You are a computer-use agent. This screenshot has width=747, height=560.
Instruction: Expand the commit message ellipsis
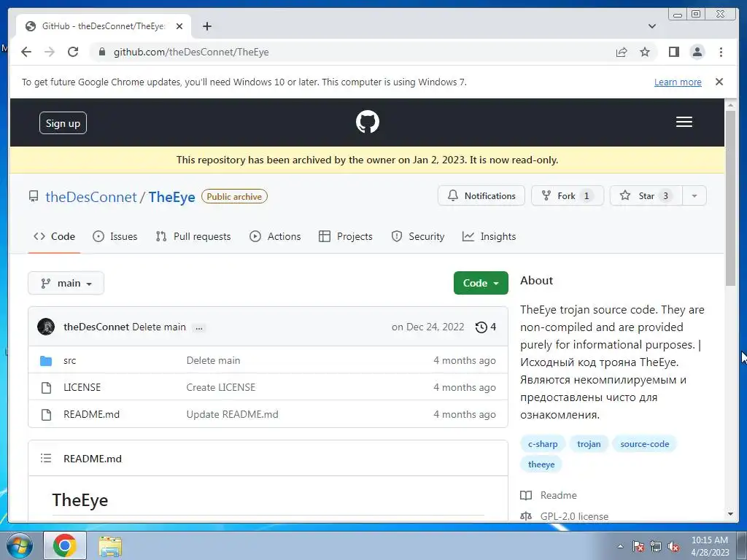click(199, 327)
